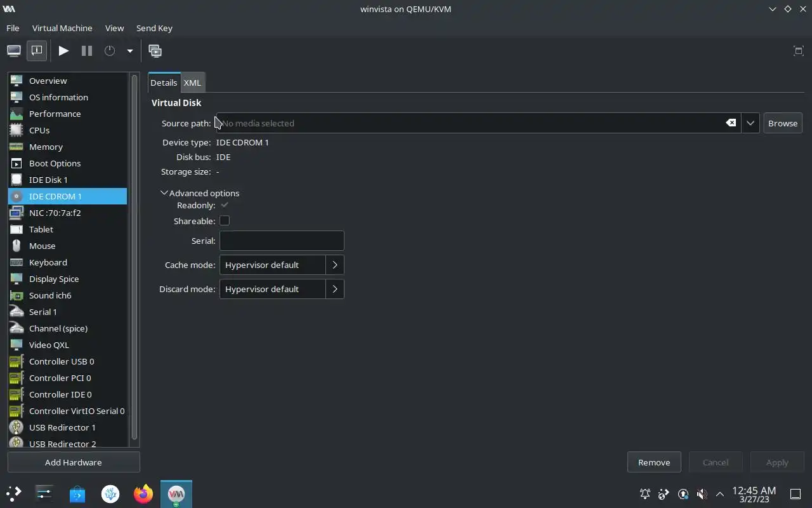Open the shutdown options dropdown arrow
This screenshot has height=508, width=812.
(x=129, y=51)
